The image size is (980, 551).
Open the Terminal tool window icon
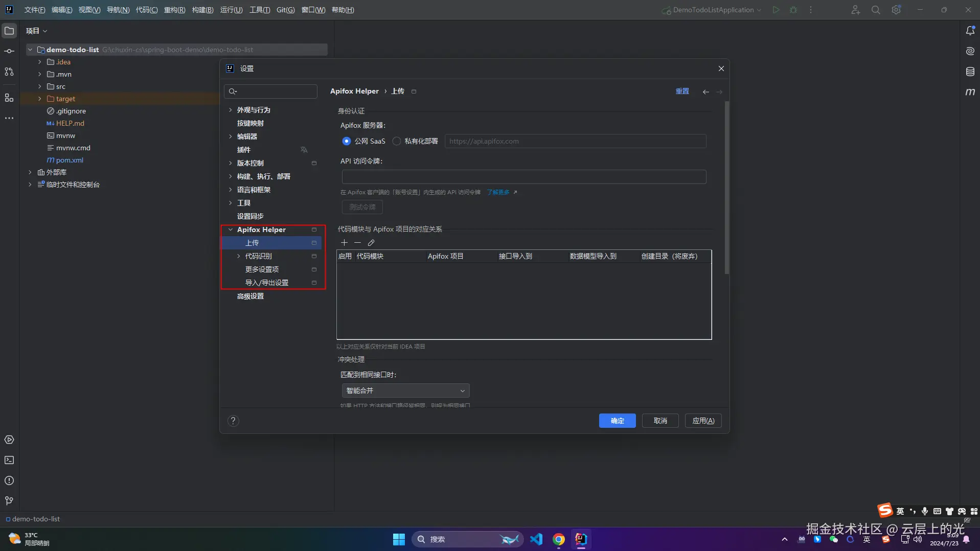pos(9,460)
